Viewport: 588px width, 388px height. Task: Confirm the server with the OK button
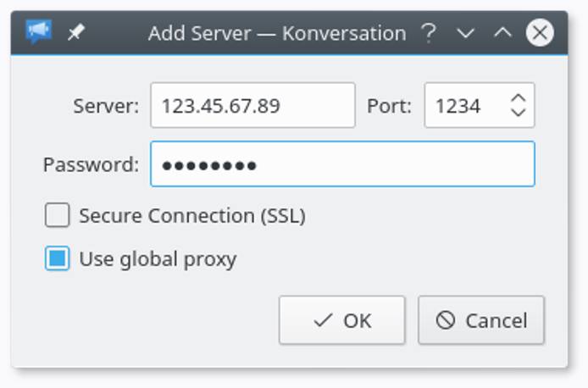point(342,320)
